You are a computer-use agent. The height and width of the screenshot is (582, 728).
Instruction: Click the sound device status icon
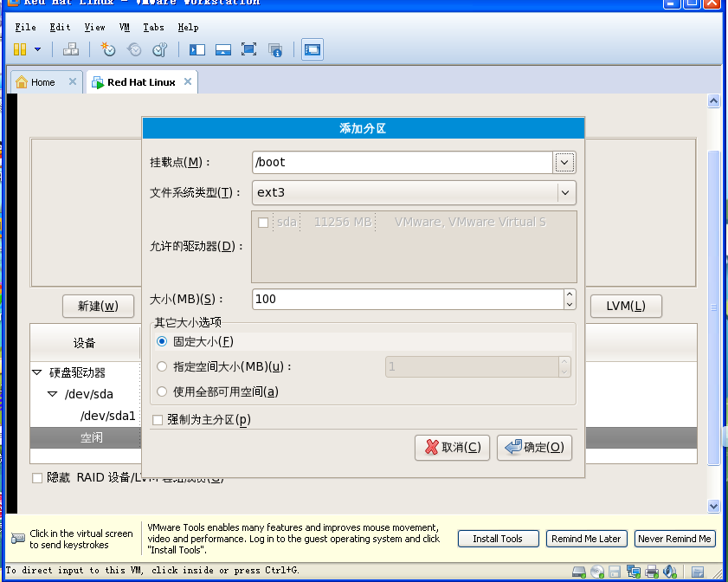click(669, 572)
